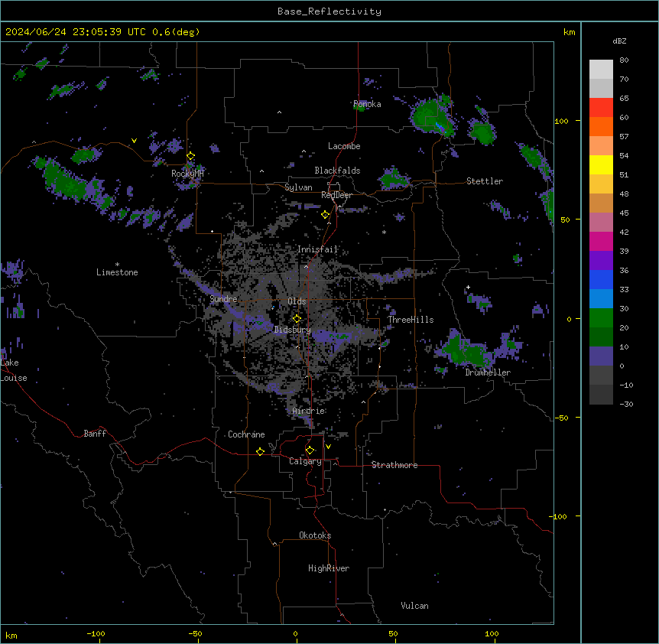Pick the bright yellow 51-54 dBZ swatch

coord(601,164)
